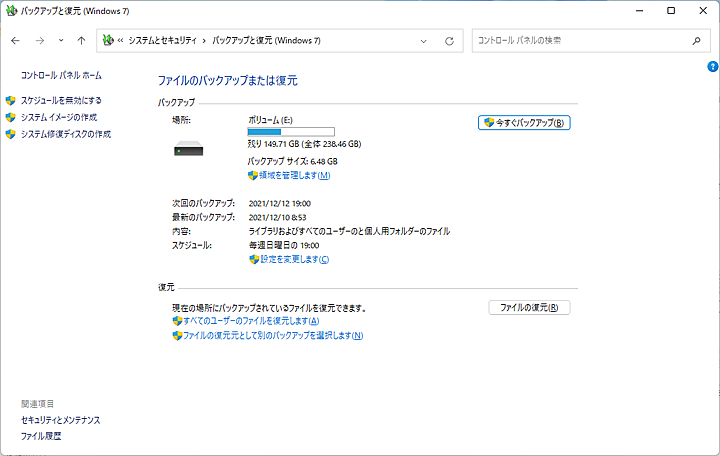
Task: Click the magnifier search icon
Action: click(x=697, y=40)
